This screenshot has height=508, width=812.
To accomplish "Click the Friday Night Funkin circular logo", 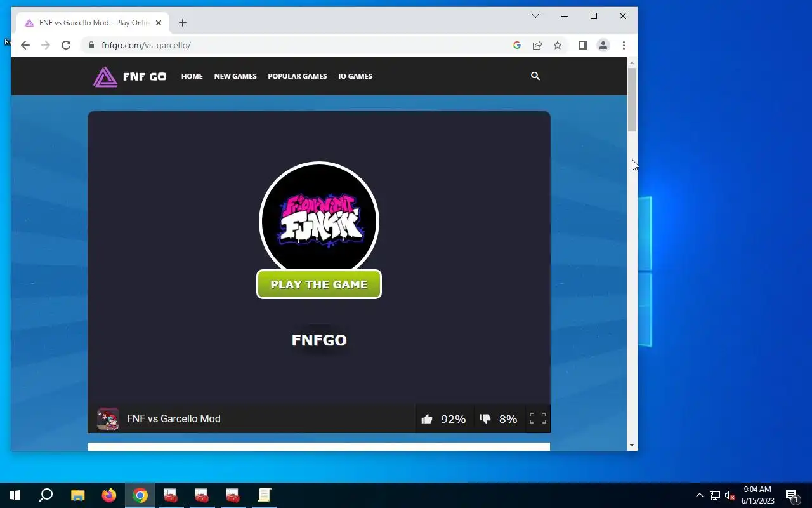I will [319, 222].
